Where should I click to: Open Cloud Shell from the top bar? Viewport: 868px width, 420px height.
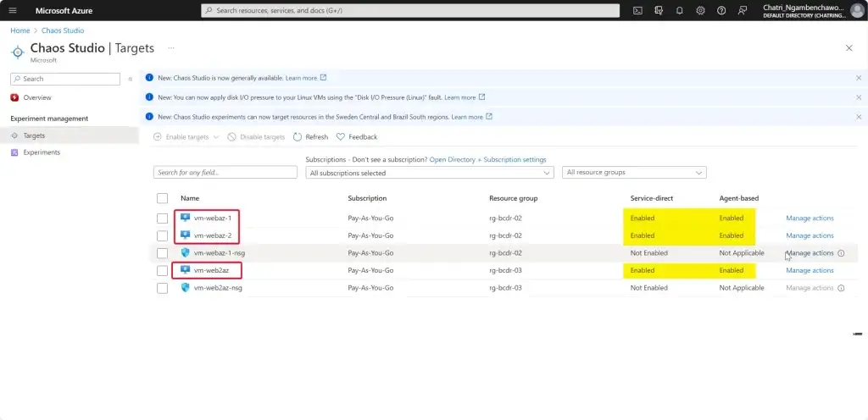[x=637, y=10]
